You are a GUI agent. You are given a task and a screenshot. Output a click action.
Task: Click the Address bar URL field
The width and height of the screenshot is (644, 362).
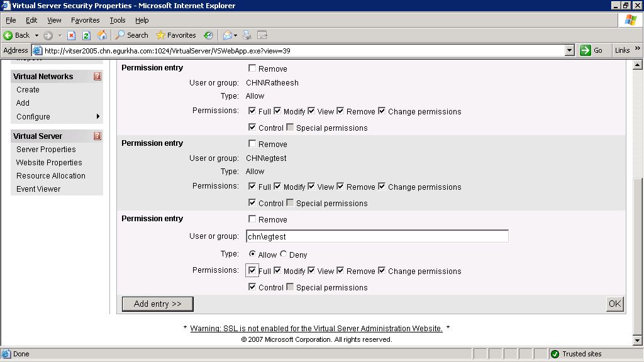point(304,50)
